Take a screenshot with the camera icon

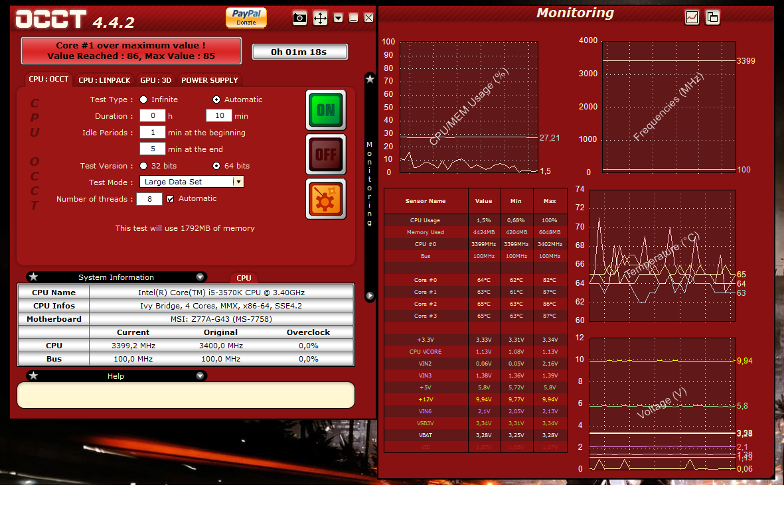click(x=299, y=18)
